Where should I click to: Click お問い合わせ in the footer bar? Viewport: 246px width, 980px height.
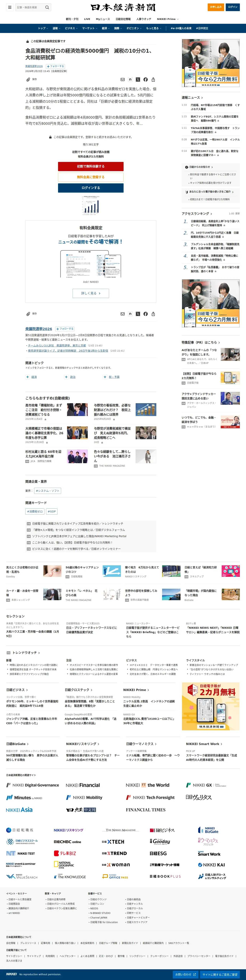point(185,974)
